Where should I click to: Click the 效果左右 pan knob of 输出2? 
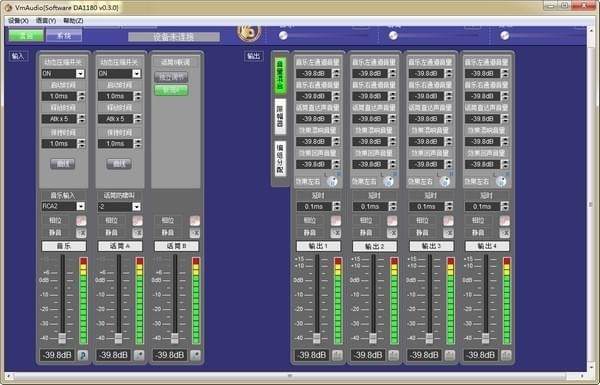click(x=388, y=181)
